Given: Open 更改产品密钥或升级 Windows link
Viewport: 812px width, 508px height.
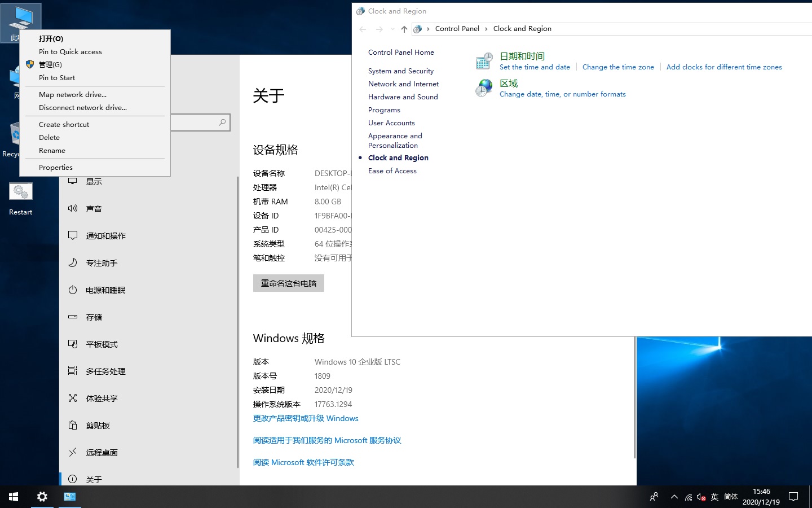Looking at the screenshot, I should pyautogui.click(x=306, y=418).
